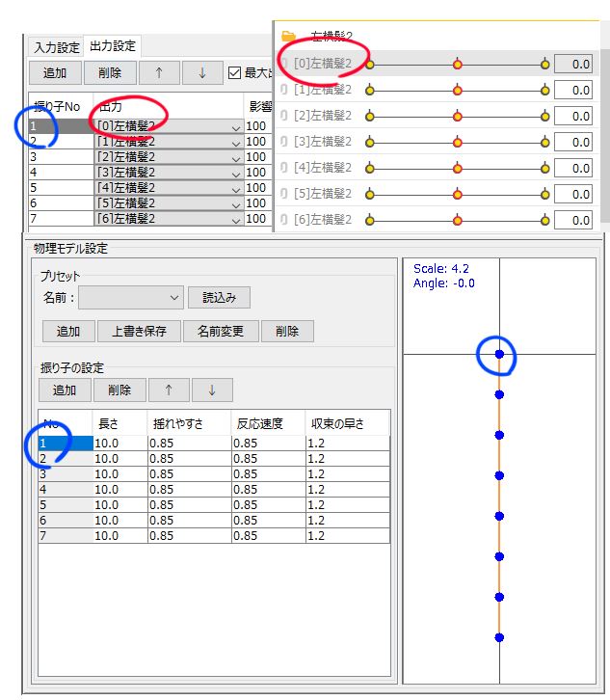Select pendulum row 1 in settings table
Screen dimensions: 610x700
(x=66, y=444)
